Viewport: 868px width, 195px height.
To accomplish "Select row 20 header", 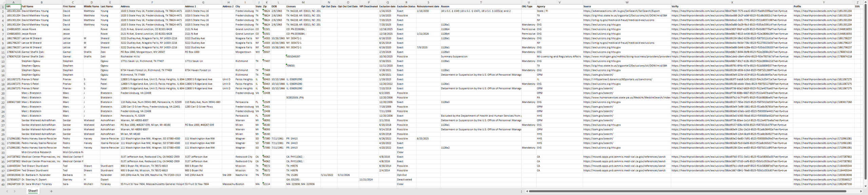I will pyautogui.click(x=3, y=93).
